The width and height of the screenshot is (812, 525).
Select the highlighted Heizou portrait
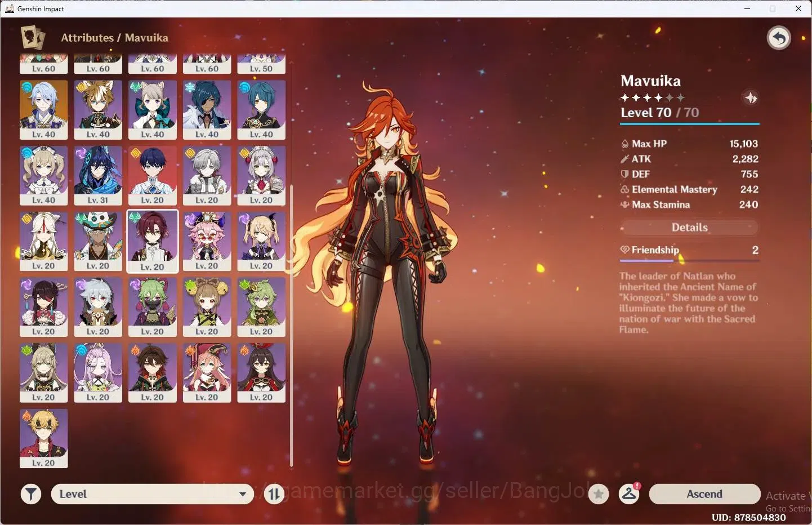(x=153, y=241)
